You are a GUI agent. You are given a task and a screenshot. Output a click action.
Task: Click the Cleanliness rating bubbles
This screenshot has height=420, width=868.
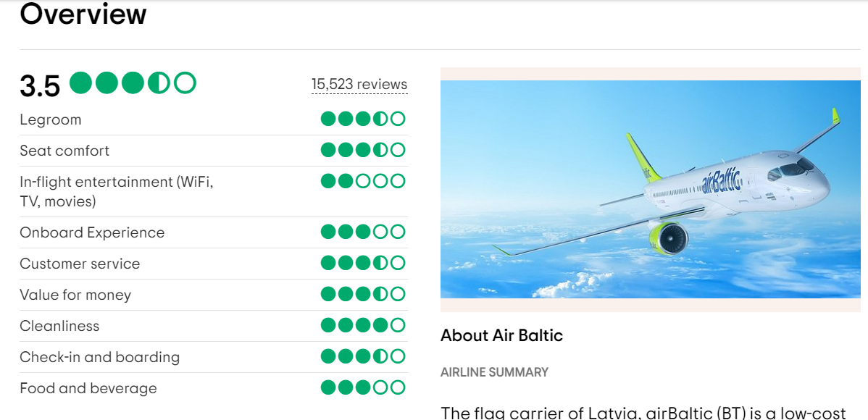363,325
